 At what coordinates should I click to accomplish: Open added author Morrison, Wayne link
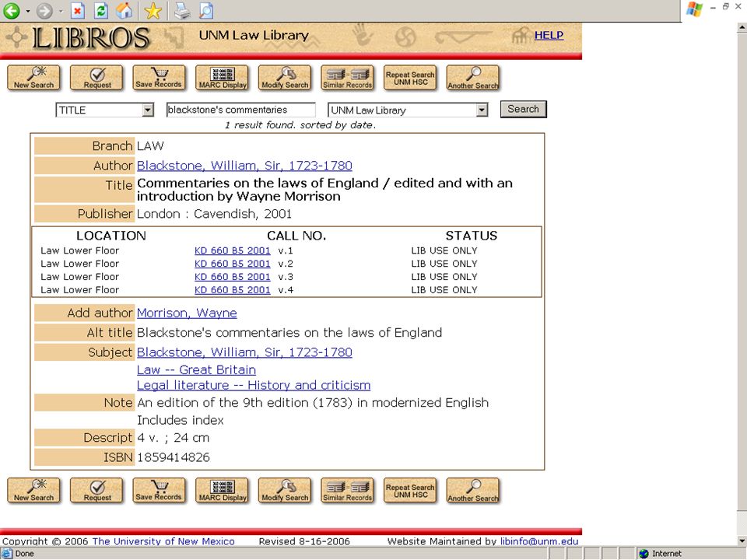[187, 313]
